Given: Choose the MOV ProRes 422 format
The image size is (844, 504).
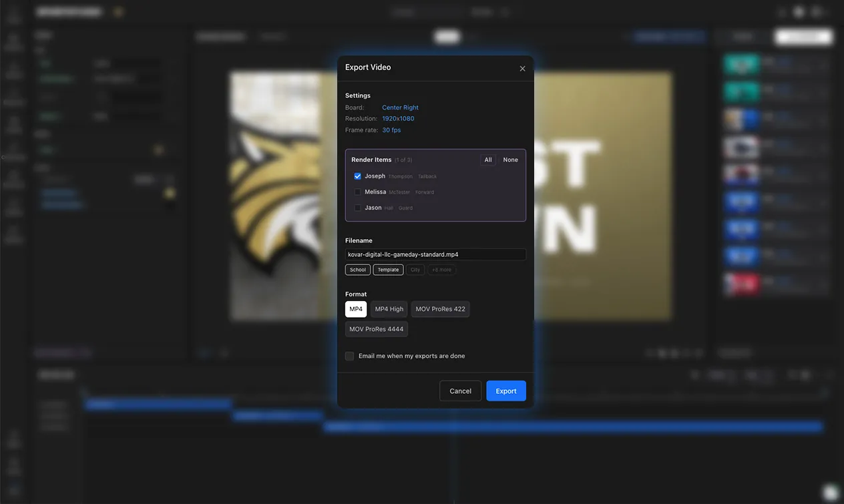Looking at the screenshot, I should tap(441, 309).
